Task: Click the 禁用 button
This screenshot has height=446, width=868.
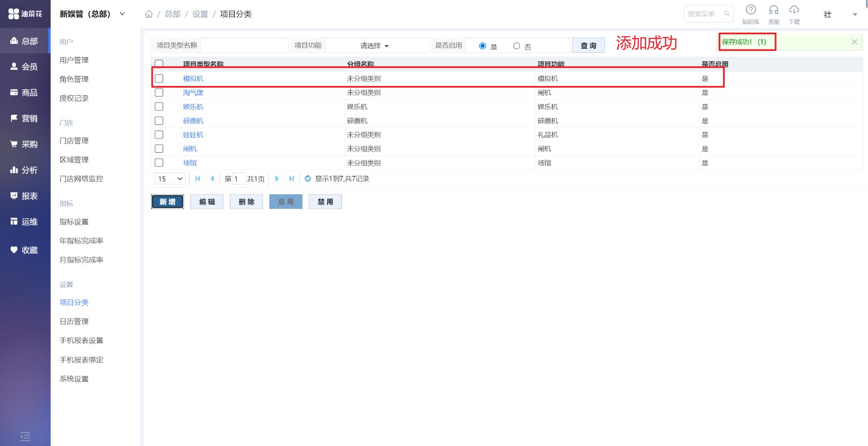Action: point(325,202)
